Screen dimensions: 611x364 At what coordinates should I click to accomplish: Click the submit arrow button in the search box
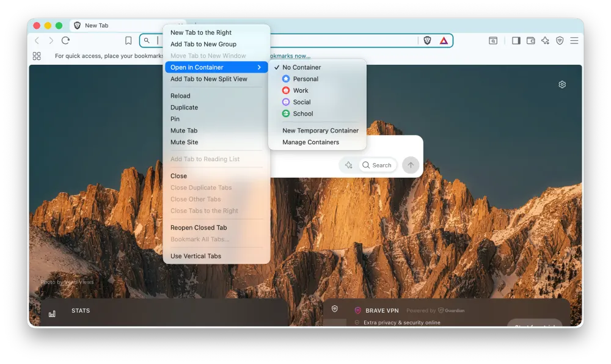coord(411,165)
